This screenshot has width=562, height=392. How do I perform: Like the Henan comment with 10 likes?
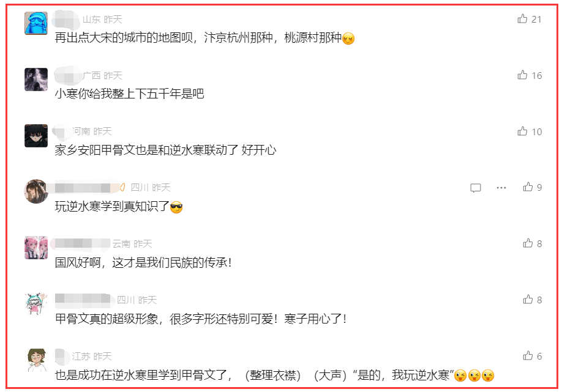(522, 131)
